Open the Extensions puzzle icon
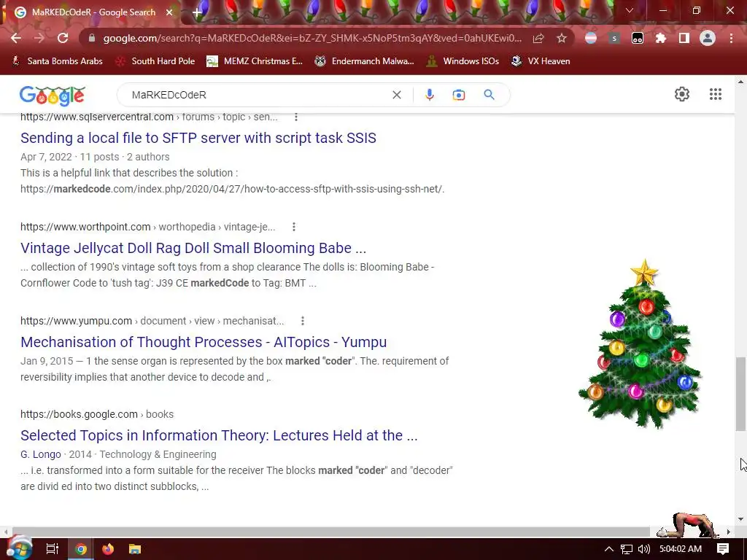 pyautogui.click(x=661, y=38)
